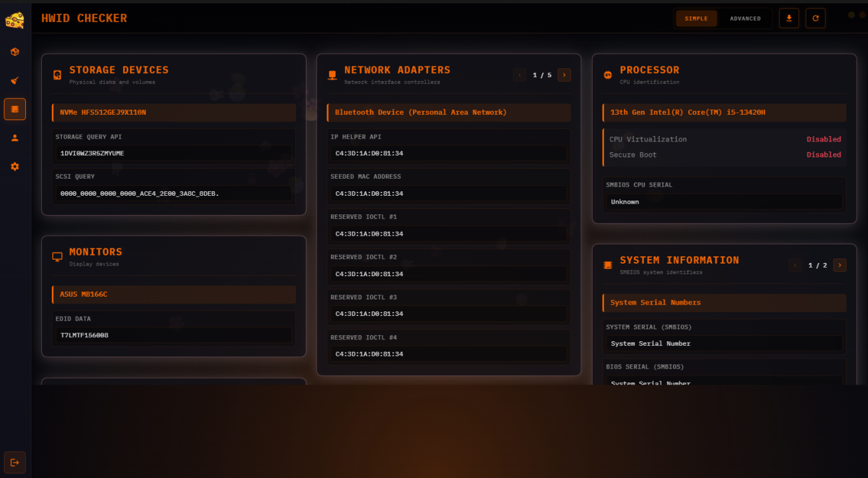The width and height of the screenshot is (868, 478).
Task: Select the Bluetooth Device adapter header
Action: click(x=449, y=113)
